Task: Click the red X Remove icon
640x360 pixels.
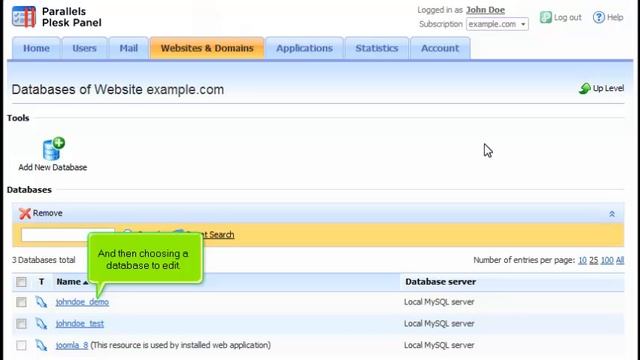Action: [25, 213]
